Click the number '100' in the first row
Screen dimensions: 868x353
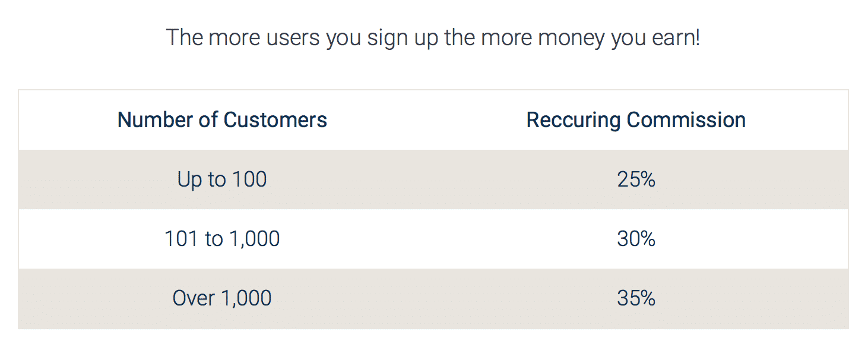pyautogui.click(x=249, y=179)
